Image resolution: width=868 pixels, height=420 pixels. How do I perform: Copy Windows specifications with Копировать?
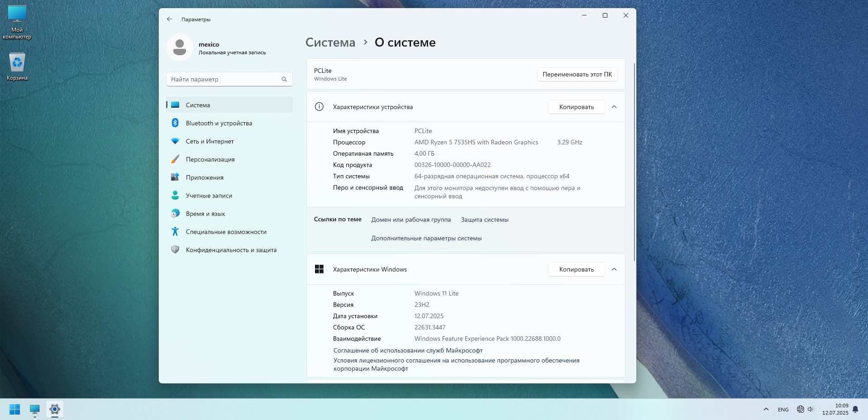click(x=576, y=269)
